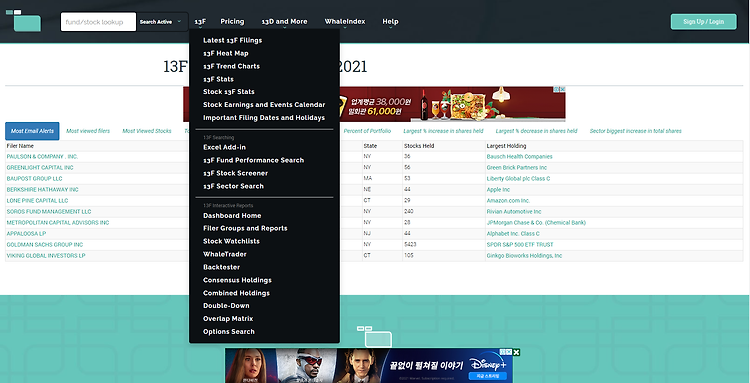The width and height of the screenshot is (750, 383).
Task: Expand the 13D and More menu
Action: (284, 22)
